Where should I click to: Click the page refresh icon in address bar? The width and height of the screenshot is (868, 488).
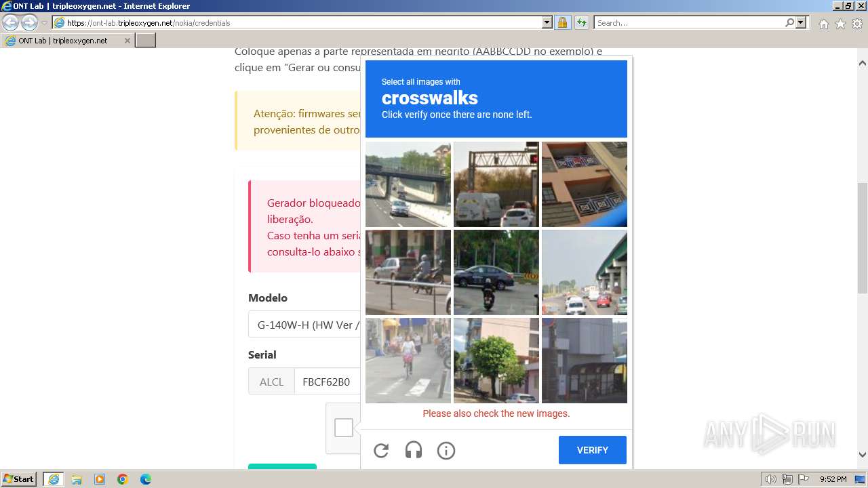pyautogui.click(x=581, y=22)
